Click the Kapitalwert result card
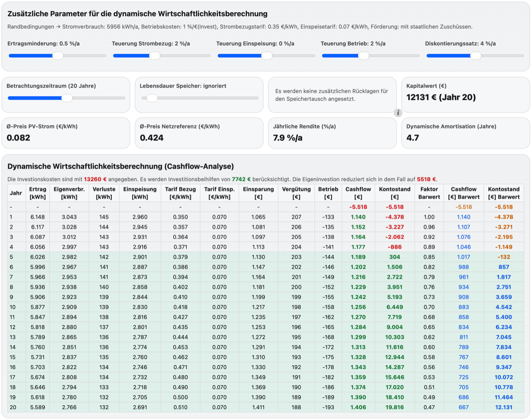 tap(465, 95)
